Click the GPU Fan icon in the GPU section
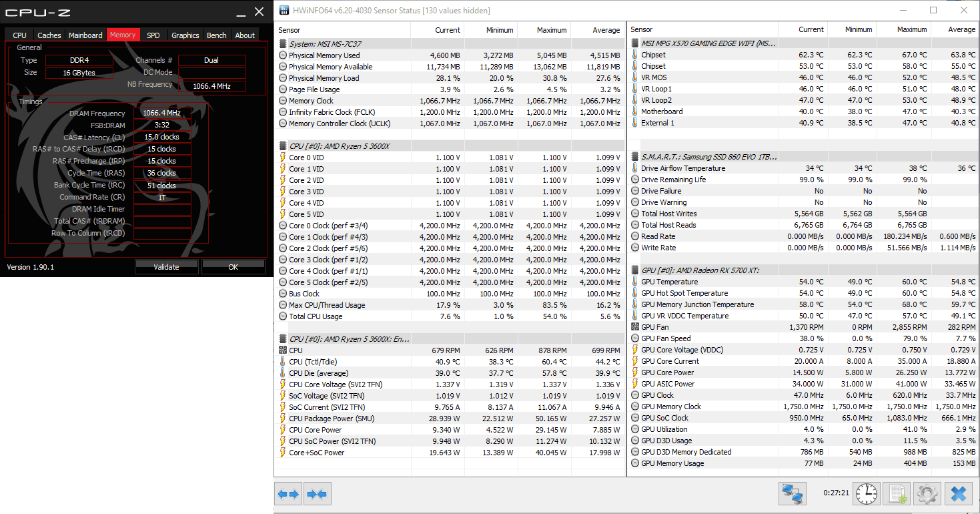The image size is (980, 514). (635, 327)
